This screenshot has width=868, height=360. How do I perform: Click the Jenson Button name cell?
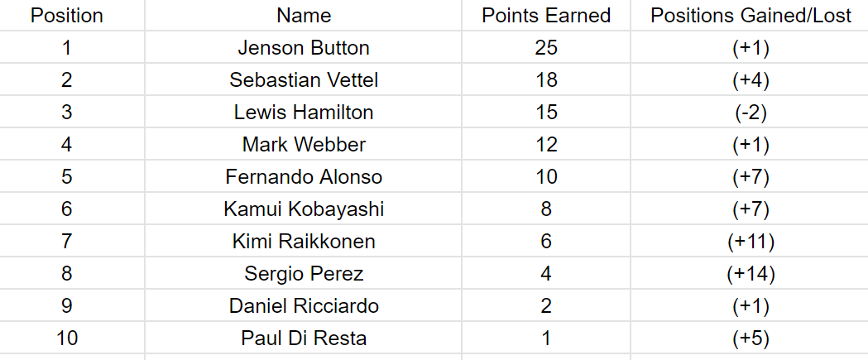point(304,48)
